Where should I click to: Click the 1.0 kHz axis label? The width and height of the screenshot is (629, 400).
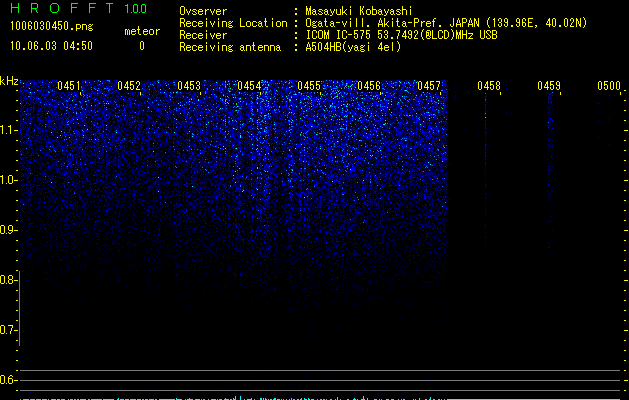pyautogui.click(x=8, y=180)
